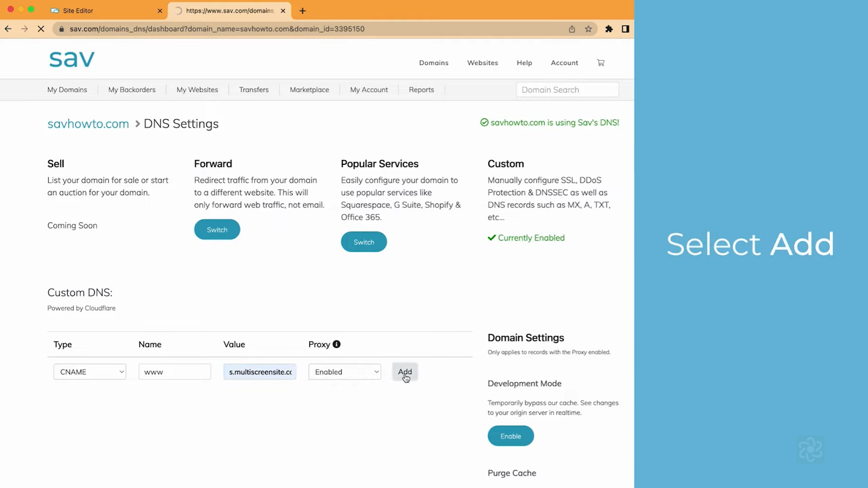Open new browser tab with plus
The height and width of the screenshot is (488, 868).
(x=303, y=11)
